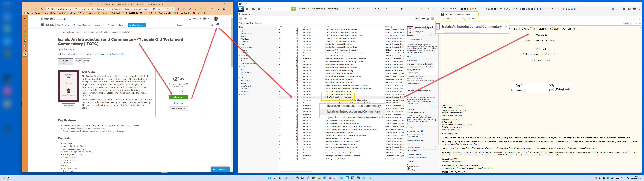Open the EN language dropdown
Image resolution: width=644 pixels, height=181 pixels.
tap(207, 19)
